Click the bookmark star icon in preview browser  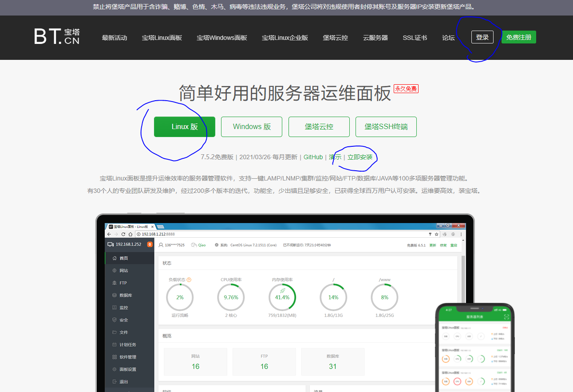pos(437,234)
